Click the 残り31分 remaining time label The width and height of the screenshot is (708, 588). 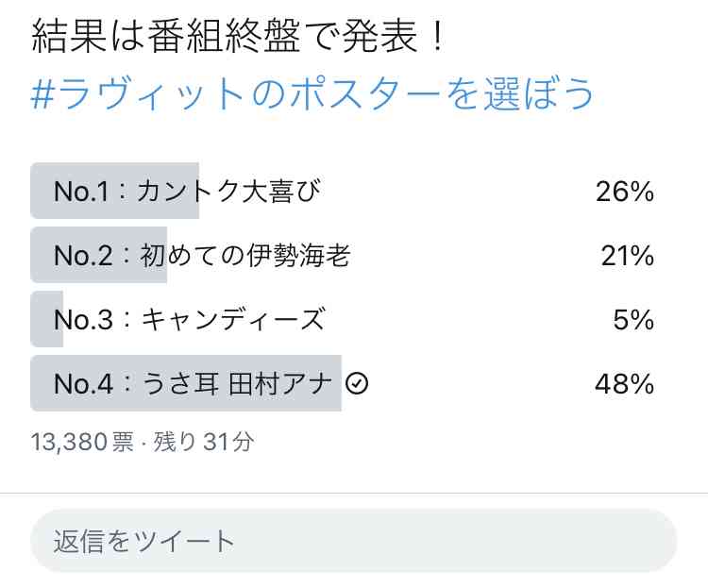click(203, 441)
